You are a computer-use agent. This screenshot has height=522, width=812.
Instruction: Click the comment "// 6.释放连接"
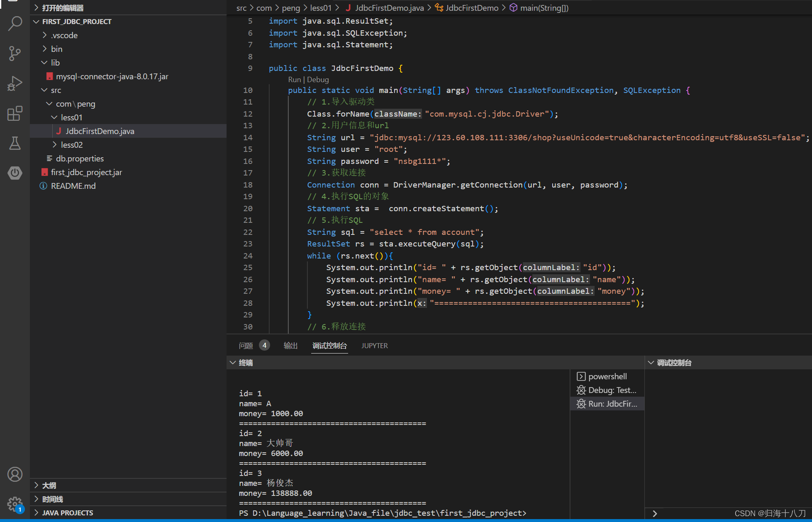pos(337,327)
